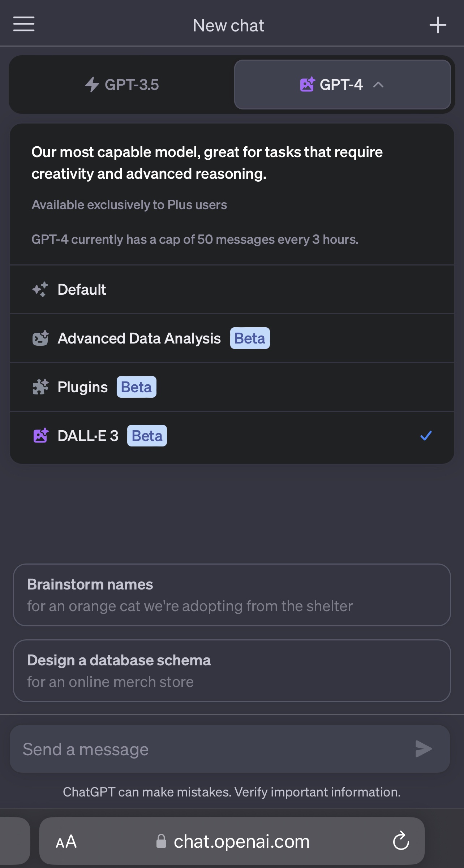The image size is (464, 868).
Task: Click the AA text size control in Safari
Action: point(66,842)
